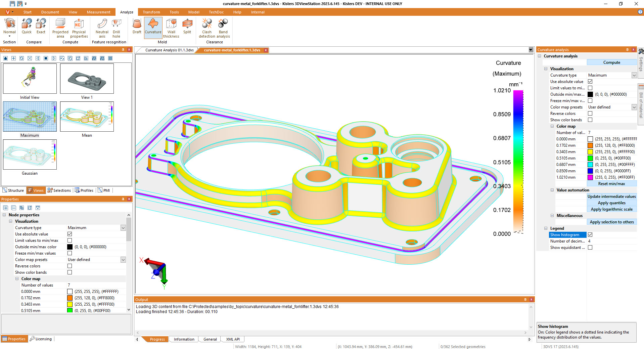Run Projected area computation
The height and width of the screenshot is (349, 644).
coord(60,28)
